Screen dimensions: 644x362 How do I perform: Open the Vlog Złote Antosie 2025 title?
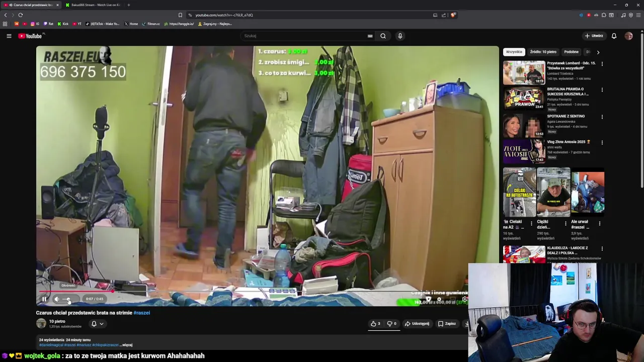pyautogui.click(x=569, y=142)
